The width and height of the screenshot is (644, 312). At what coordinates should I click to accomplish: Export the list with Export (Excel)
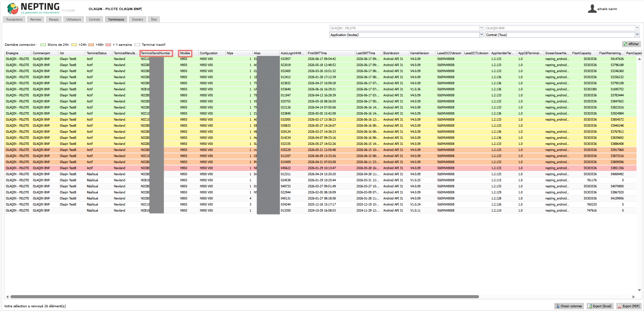(x=600, y=306)
